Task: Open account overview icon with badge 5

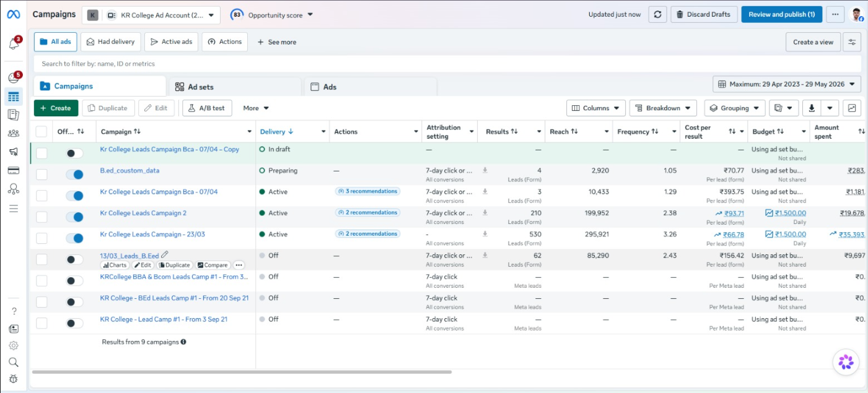Action: [14, 78]
